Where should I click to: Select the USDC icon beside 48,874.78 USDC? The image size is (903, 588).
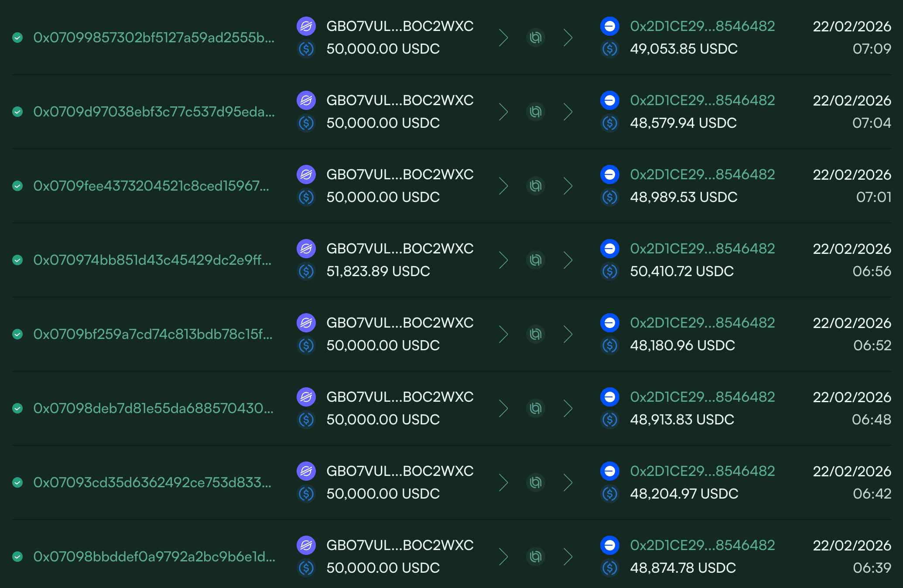coord(610,568)
